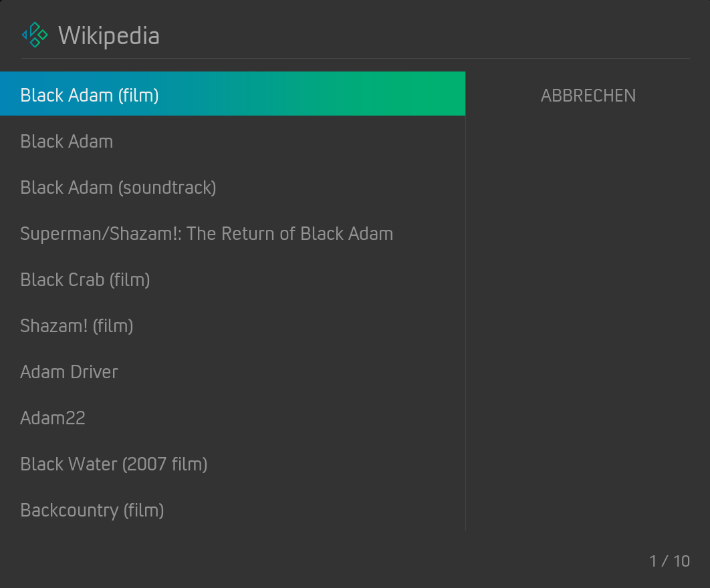
Task: Select the Adam Driver result
Action: (232, 372)
